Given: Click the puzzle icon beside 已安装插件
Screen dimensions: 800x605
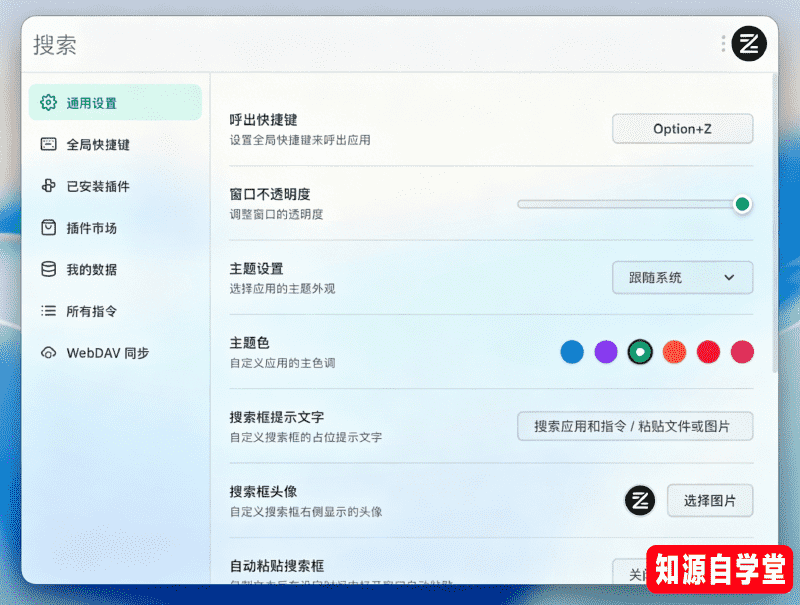Looking at the screenshot, I should 48,186.
